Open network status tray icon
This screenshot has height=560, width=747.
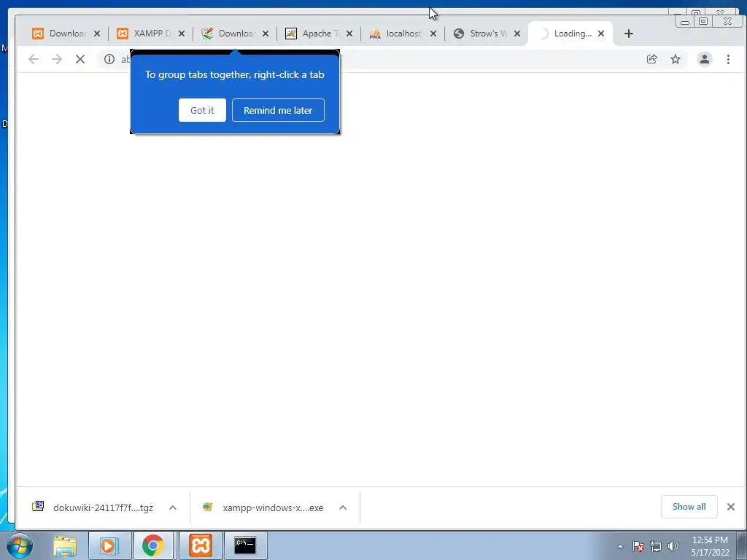coord(656,546)
